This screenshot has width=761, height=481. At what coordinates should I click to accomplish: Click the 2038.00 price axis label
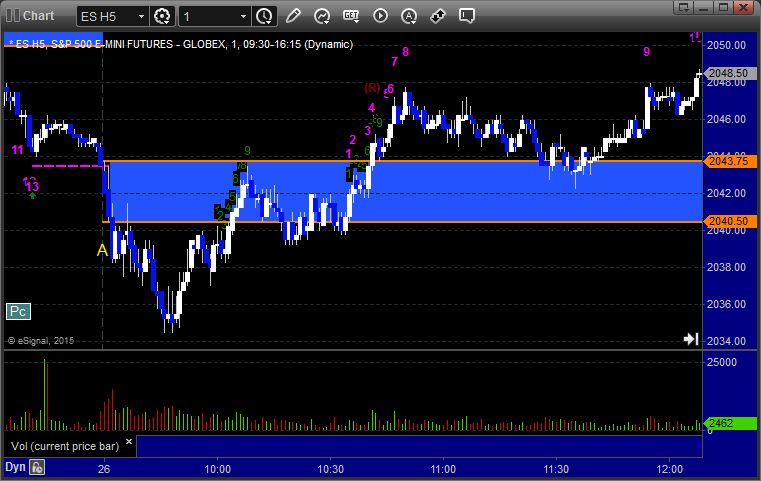(x=727, y=267)
